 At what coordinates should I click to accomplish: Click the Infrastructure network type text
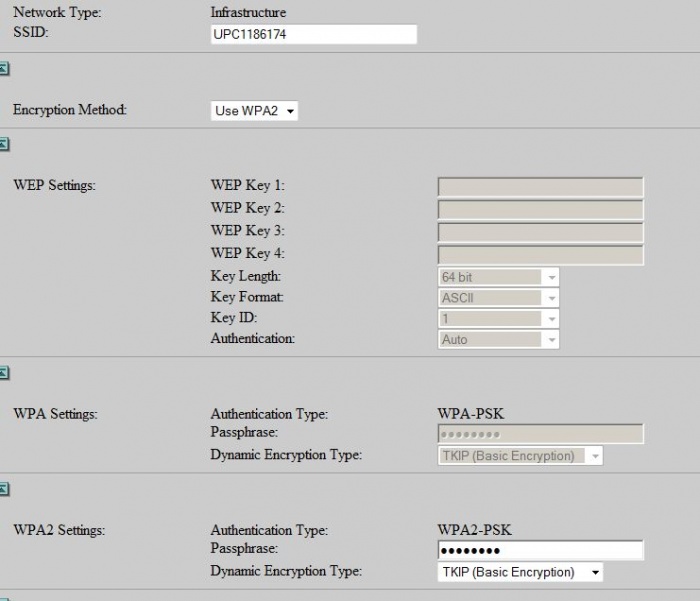(248, 13)
